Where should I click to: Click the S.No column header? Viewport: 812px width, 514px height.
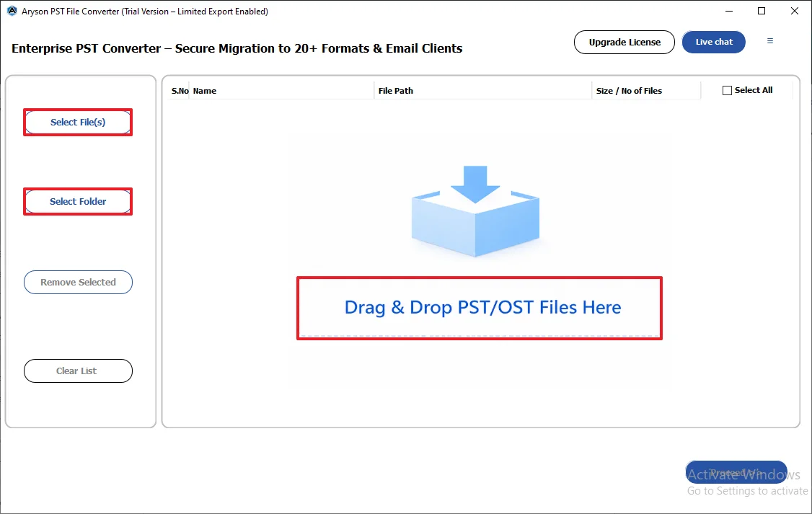180,91
